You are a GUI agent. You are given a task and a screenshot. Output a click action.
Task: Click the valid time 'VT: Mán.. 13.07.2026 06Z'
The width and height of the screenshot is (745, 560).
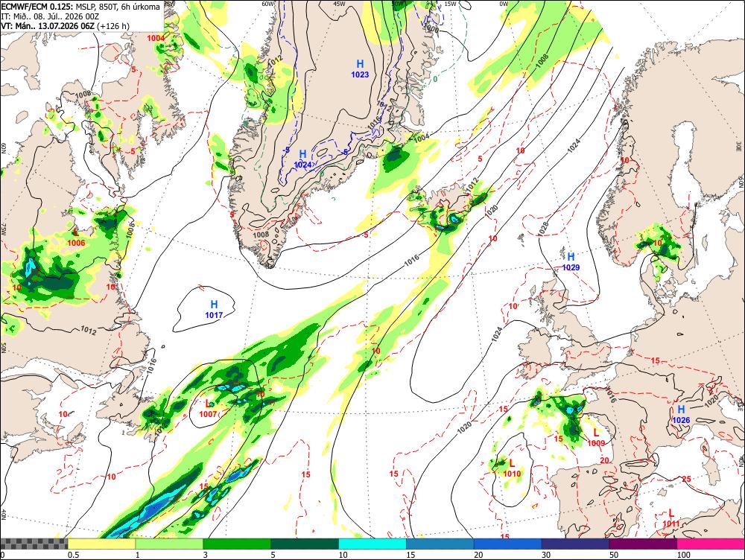[48, 26]
